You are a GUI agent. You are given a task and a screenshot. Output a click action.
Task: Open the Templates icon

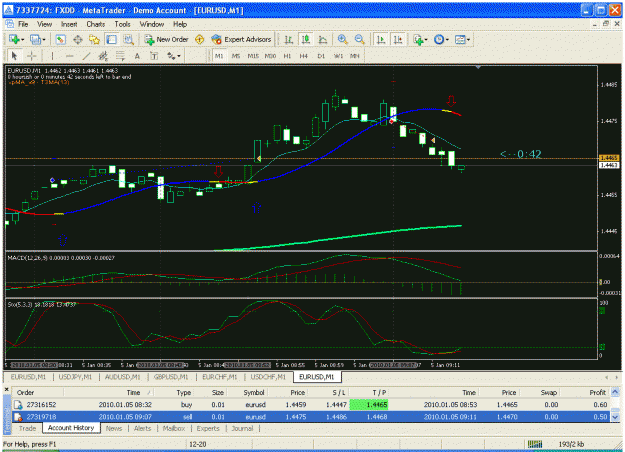[x=460, y=39]
